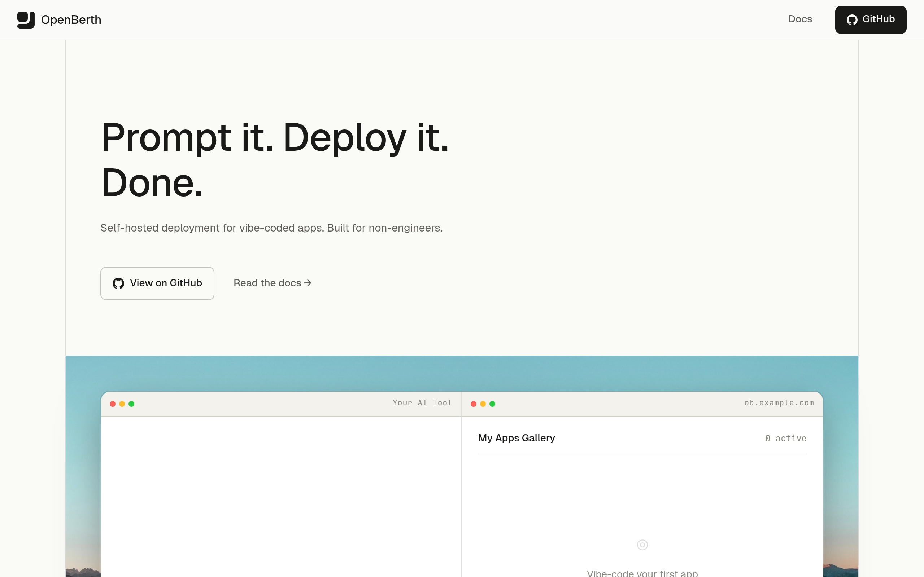The height and width of the screenshot is (577, 924).
Task: Click octocat icon in View on GitHub
Action: 118,283
